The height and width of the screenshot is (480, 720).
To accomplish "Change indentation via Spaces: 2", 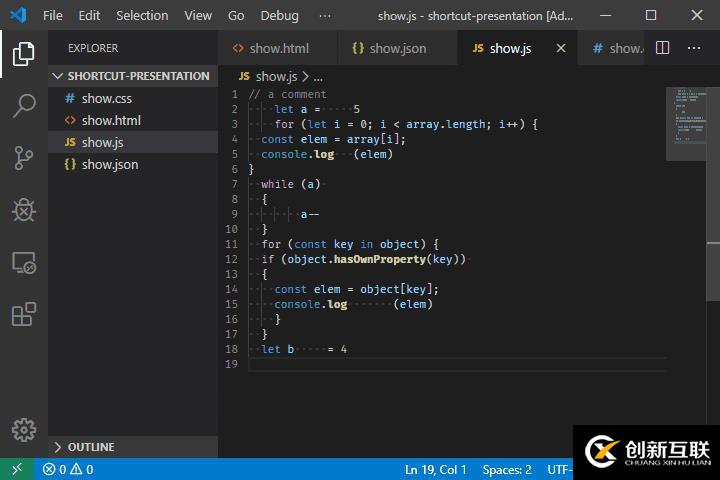I will 506,469.
